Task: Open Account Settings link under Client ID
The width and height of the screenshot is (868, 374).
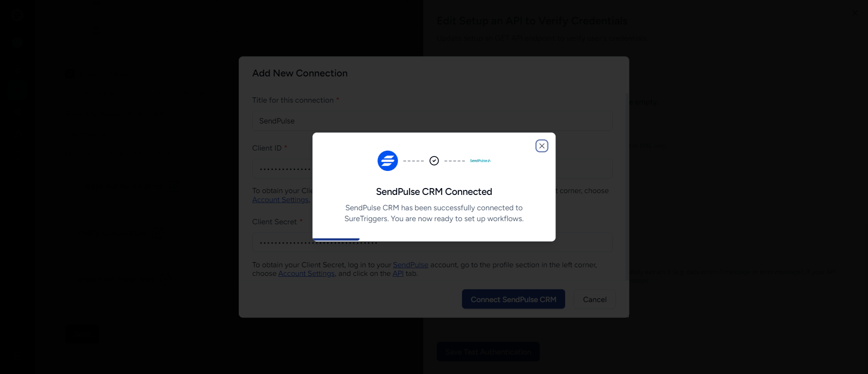Action: coord(280,200)
